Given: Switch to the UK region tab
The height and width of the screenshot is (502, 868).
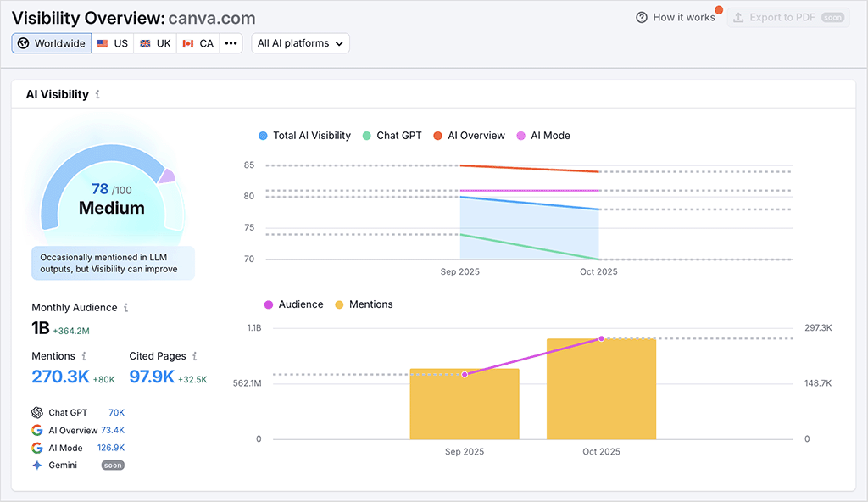Looking at the screenshot, I should [x=154, y=43].
